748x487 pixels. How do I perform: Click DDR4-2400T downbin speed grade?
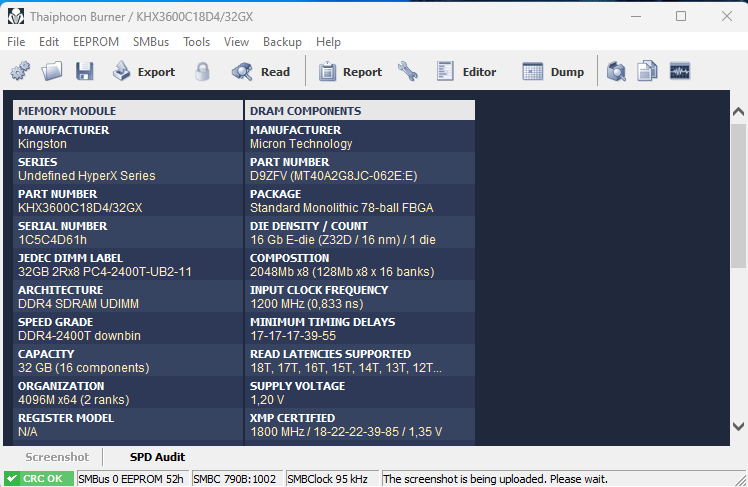(x=79, y=335)
